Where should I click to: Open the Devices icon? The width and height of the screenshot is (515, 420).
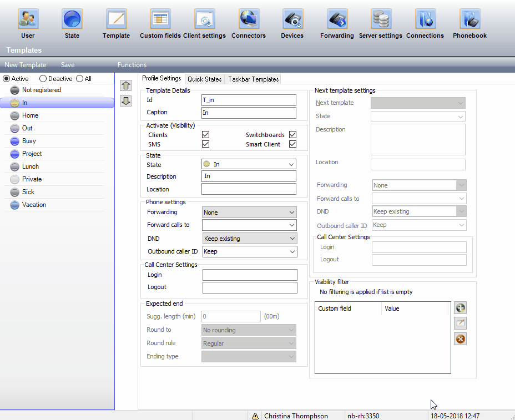pos(292,19)
